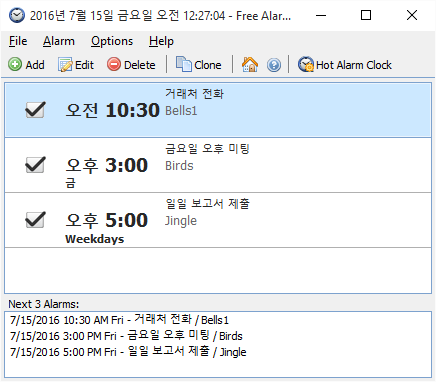The image size is (436, 382).
Task: Click the Weekdays repeat label
Action: coord(95,239)
